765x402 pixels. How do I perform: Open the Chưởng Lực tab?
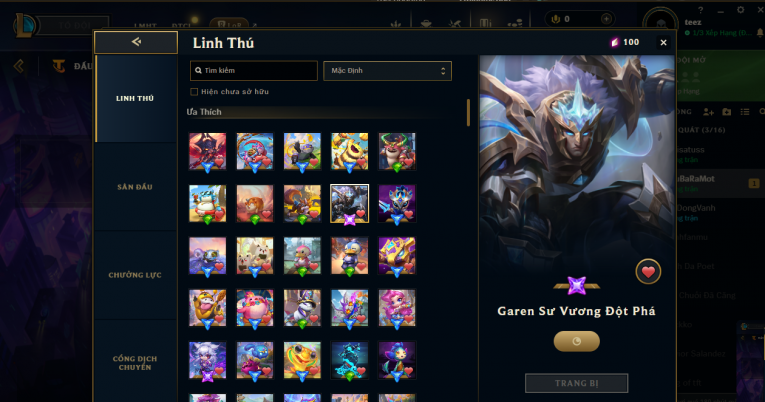[x=135, y=275]
